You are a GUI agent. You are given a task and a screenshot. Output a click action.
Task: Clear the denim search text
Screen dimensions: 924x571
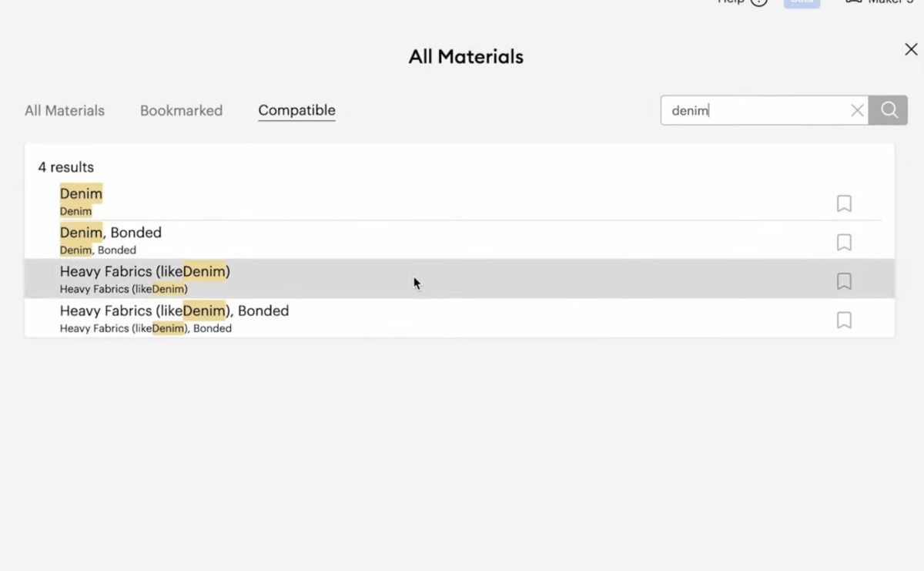tap(857, 110)
